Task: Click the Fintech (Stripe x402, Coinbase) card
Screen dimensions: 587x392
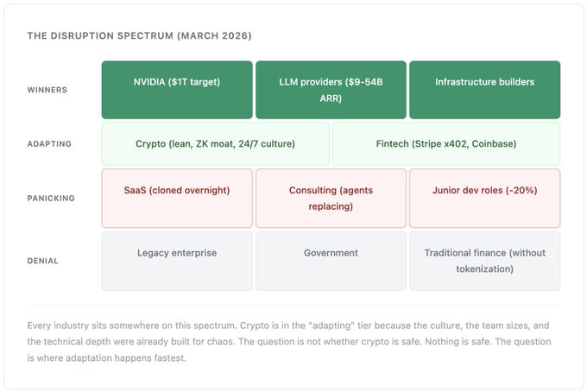Action: [445, 143]
